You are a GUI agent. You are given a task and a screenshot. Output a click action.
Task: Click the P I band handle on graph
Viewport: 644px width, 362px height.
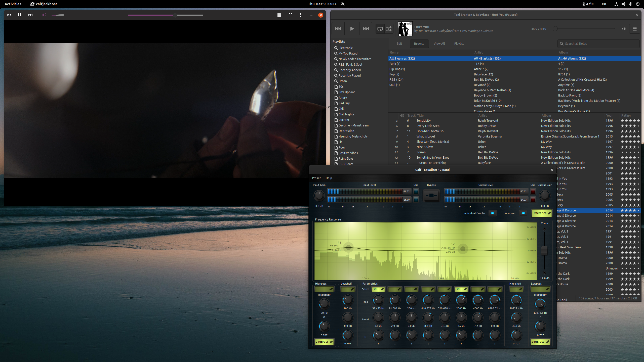[348, 247]
